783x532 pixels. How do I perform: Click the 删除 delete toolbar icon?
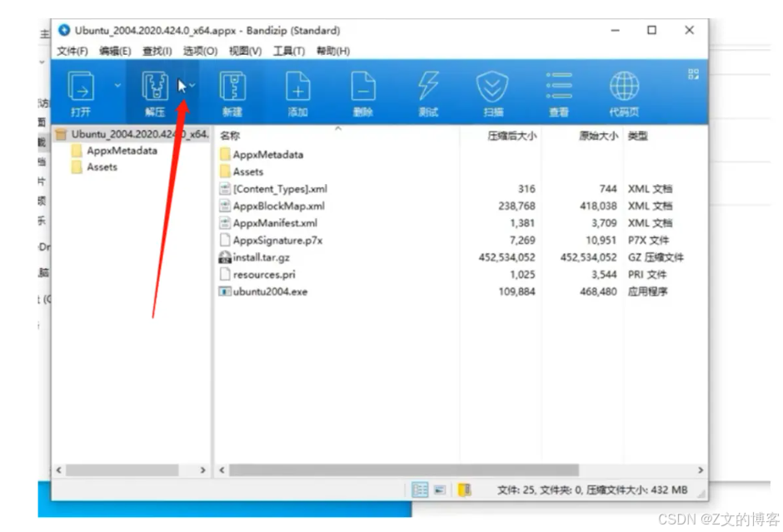tap(363, 94)
